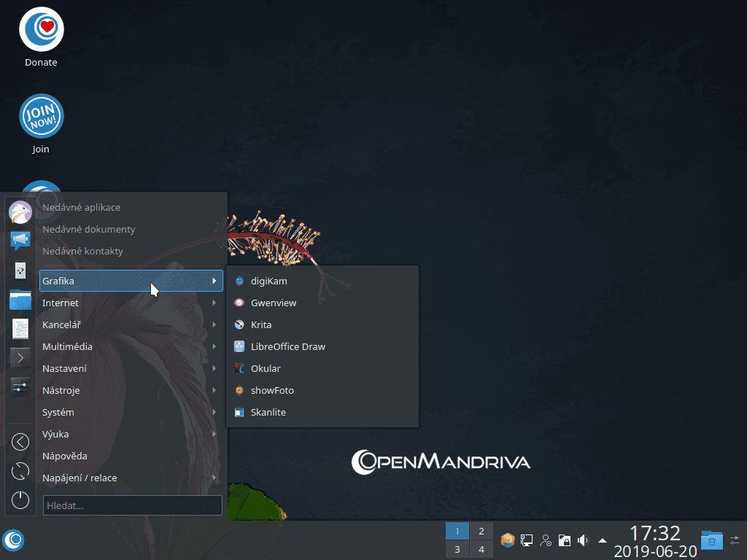Click the Join Now desktop shortcut
Screen dimensions: 747x560
click(41, 117)
